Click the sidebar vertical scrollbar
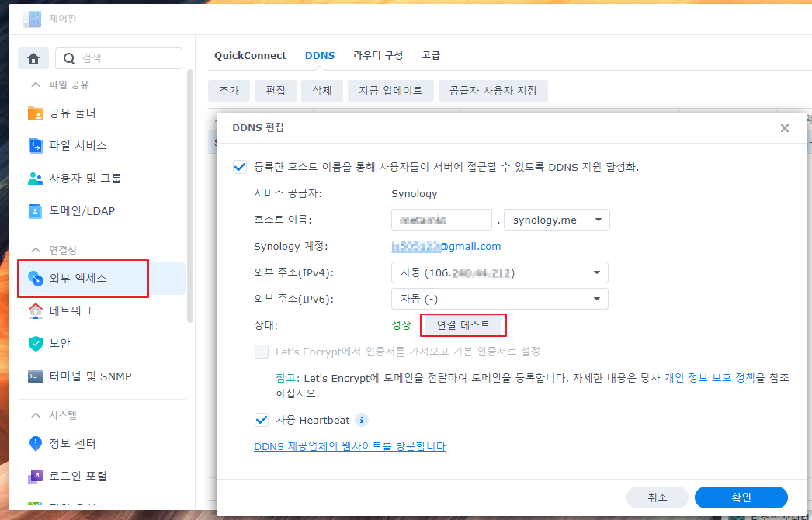812x520 pixels. (190, 196)
